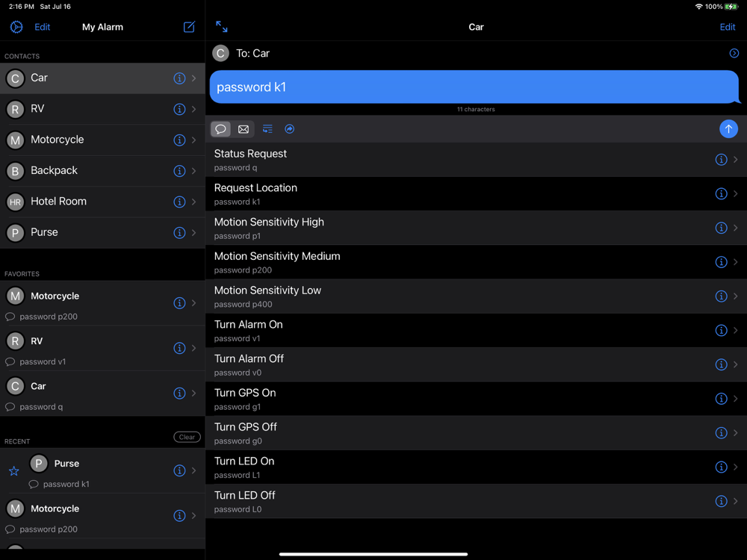Choose the Turn Alarm On command
This screenshot has height=560, width=747.
(476, 331)
